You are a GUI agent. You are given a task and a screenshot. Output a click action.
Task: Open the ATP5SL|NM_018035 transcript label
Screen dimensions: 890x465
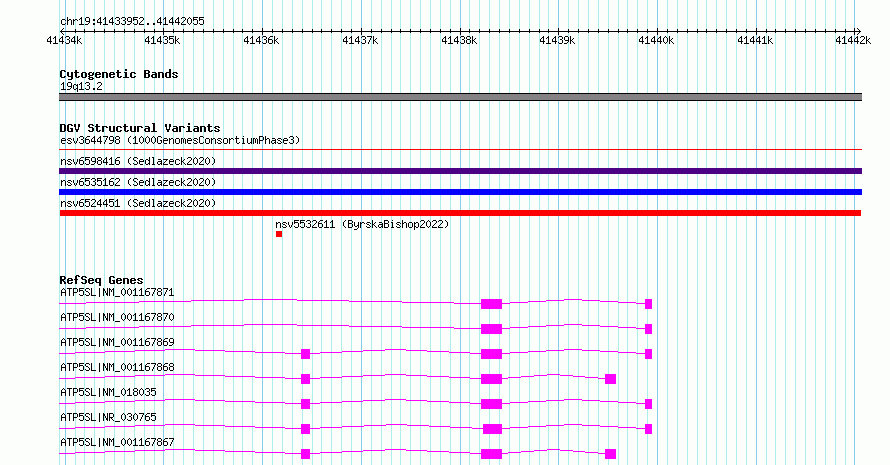[108, 392]
